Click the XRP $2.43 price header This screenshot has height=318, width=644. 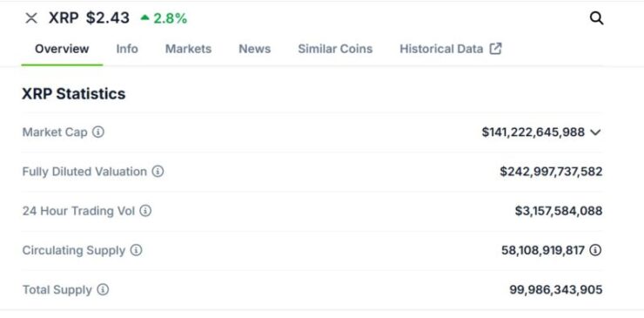[89, 18]
